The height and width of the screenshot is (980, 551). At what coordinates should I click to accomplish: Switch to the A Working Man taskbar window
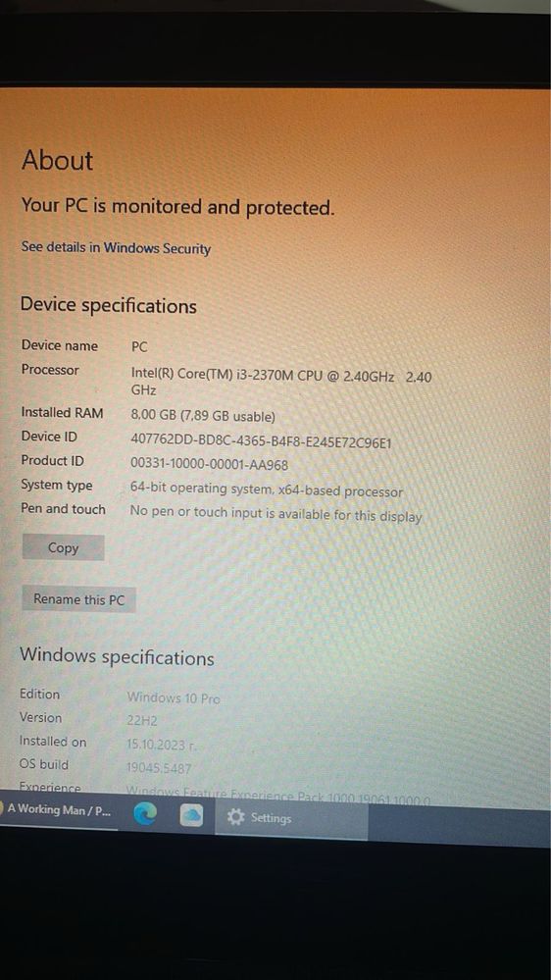(59, 810)
